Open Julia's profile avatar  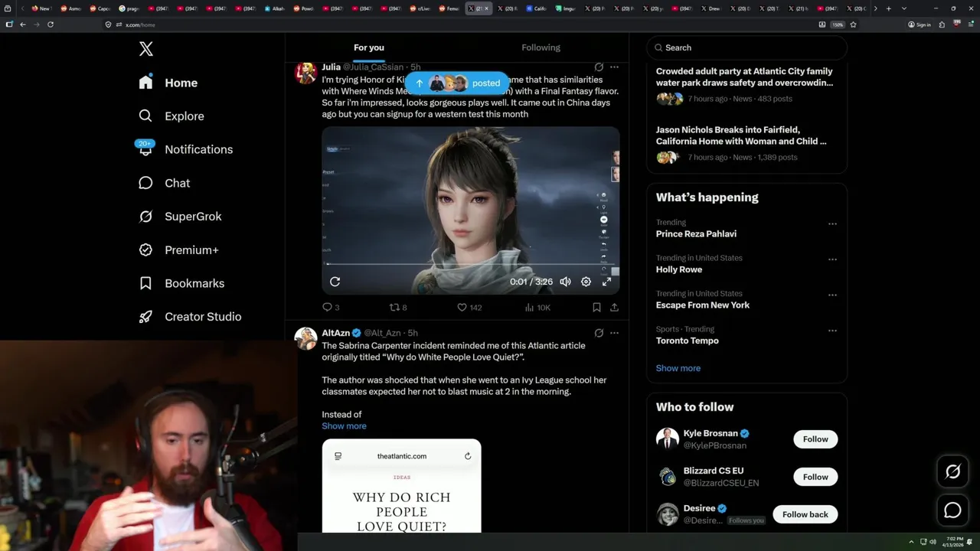pos(306,73)
